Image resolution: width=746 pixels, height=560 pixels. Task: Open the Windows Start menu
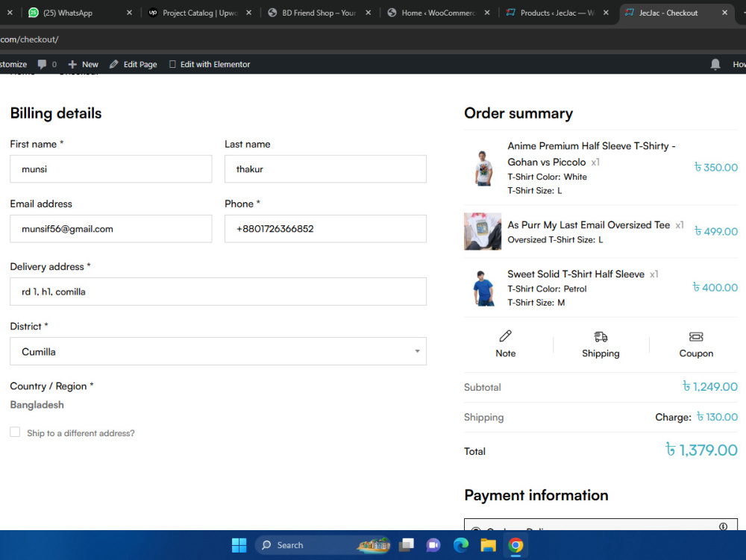pos(239,545)
